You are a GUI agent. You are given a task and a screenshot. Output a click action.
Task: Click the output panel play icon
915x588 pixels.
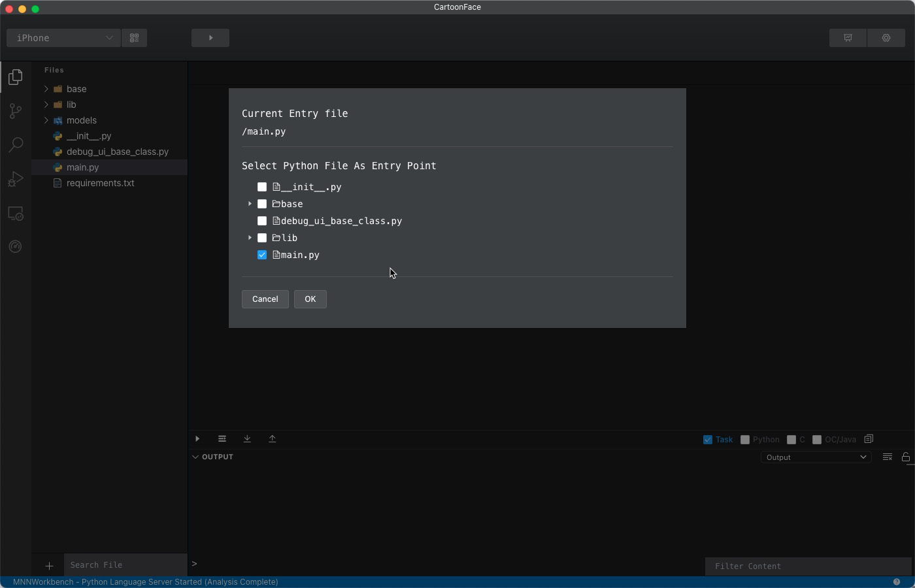coord(197,439)
